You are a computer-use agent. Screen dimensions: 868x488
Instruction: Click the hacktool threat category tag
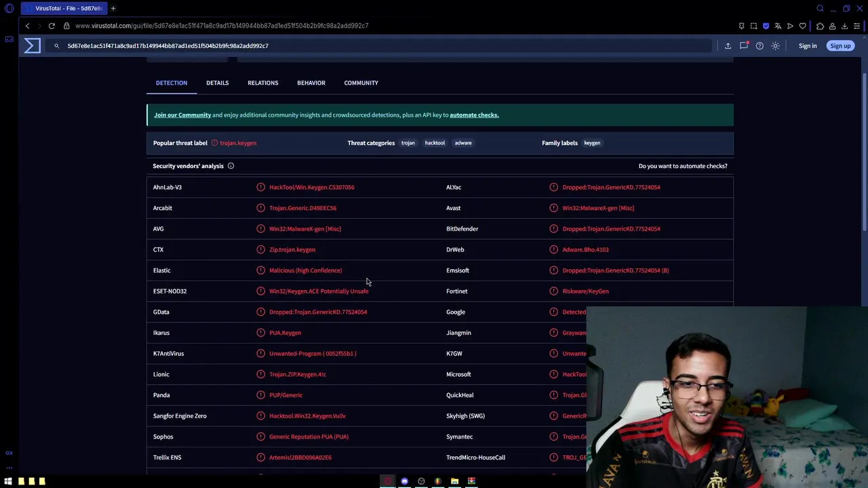(435, 143)
